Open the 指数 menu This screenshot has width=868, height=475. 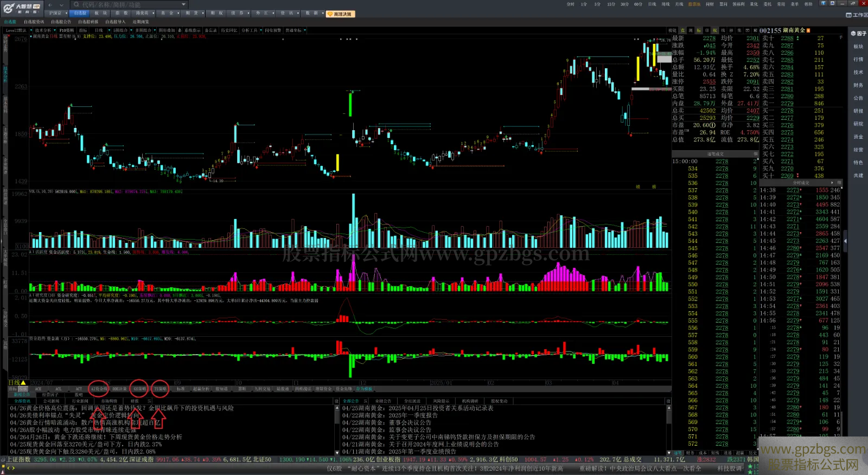coord(122,13)
